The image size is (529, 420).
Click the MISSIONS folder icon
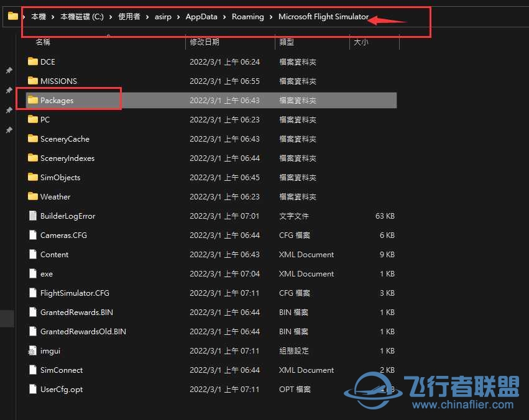pos(33,81)
